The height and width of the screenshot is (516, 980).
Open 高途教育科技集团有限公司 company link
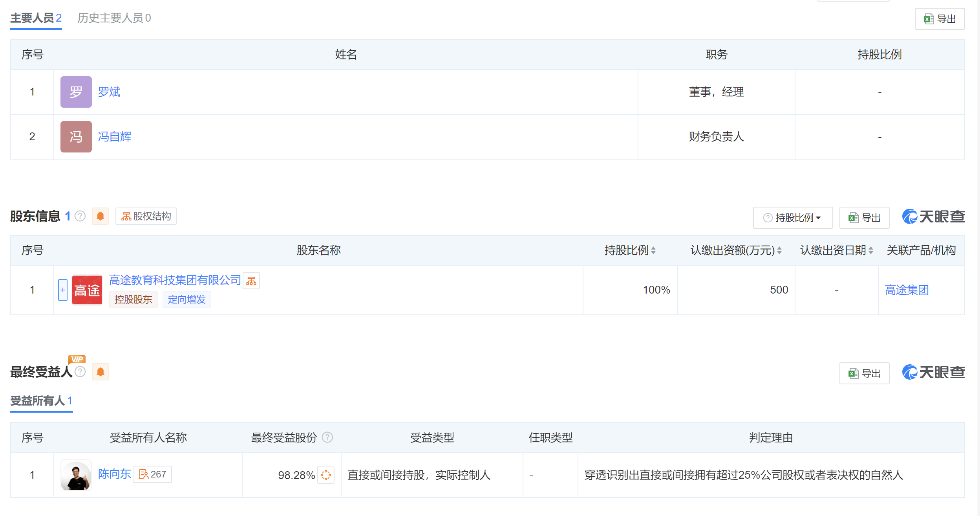[x=175, y=280]
